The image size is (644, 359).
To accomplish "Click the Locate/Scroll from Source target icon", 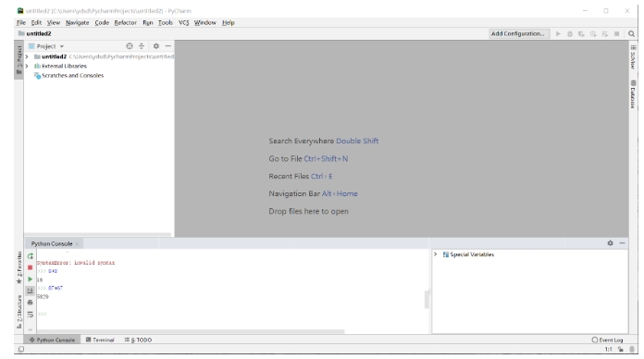I will [130, 46].
